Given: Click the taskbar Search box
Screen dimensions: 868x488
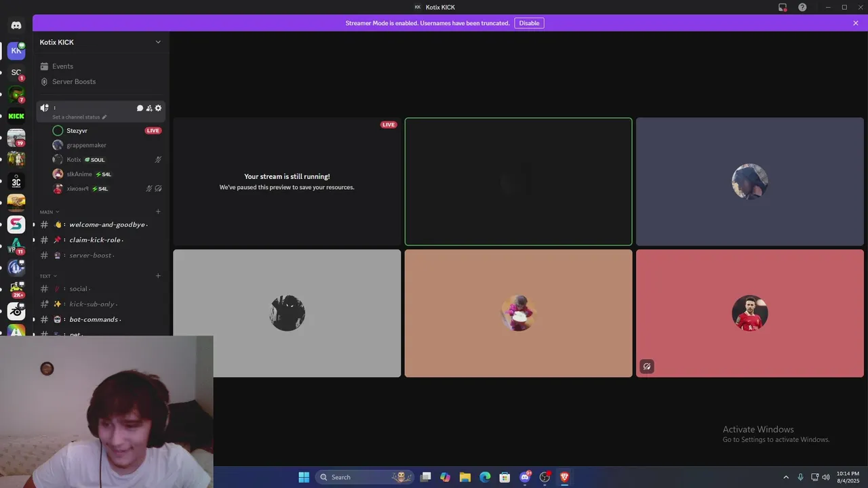Looking at the screenshot, I should pos(366,477).
